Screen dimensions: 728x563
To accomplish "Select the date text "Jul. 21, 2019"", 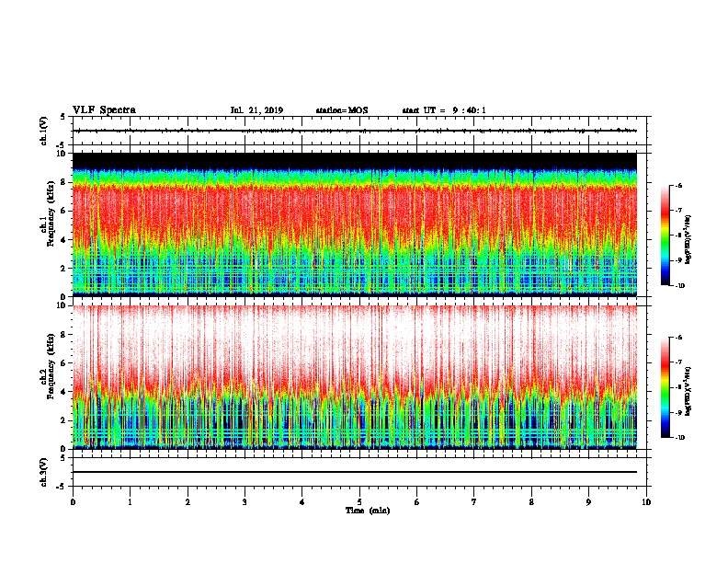I will coord(256,110).
